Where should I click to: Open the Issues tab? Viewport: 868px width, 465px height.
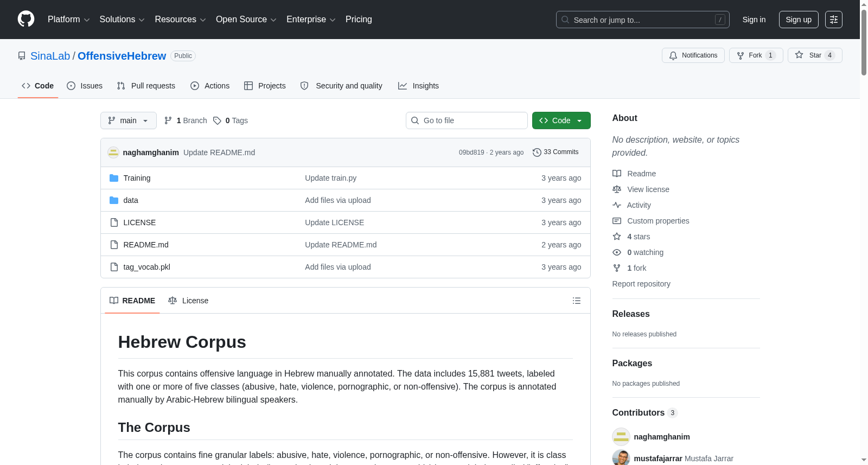pyautogui.click(x=85, y=86)
